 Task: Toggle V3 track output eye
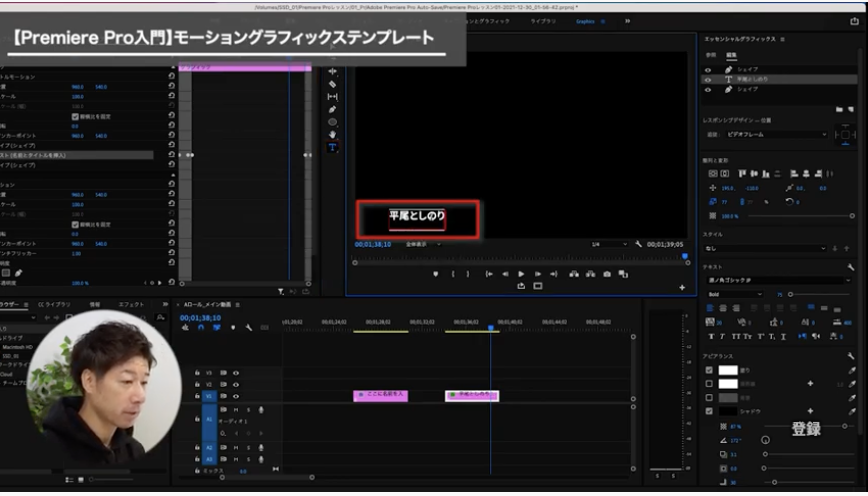coord(236,373)
